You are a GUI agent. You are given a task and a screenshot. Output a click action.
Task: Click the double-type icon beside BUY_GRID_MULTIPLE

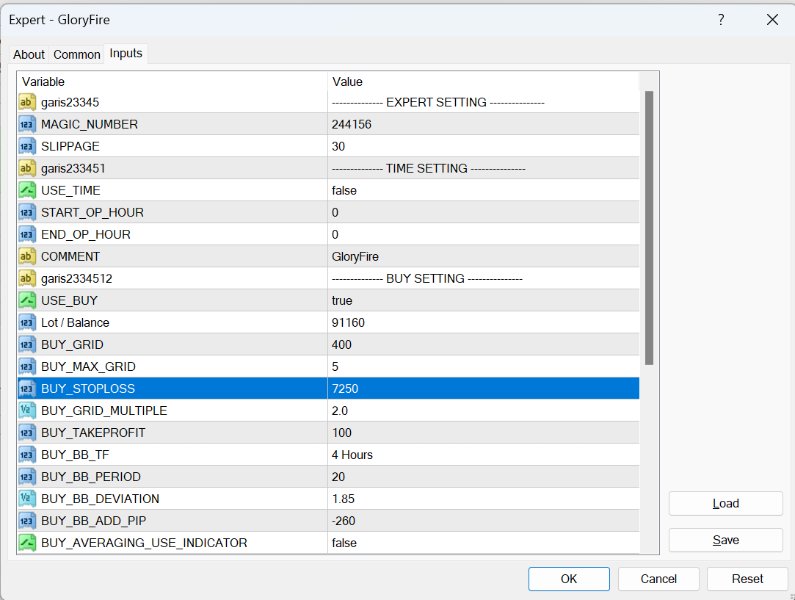click(28, 410)
